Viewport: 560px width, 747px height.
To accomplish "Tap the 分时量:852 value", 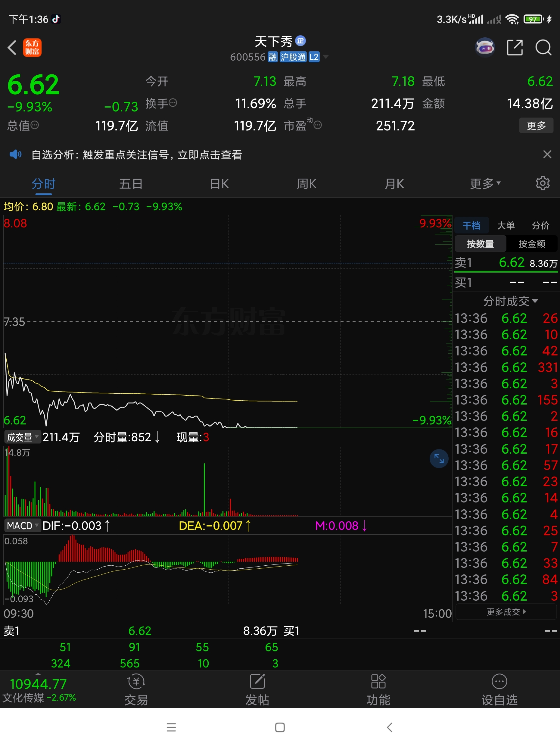I will coord(126,437).
